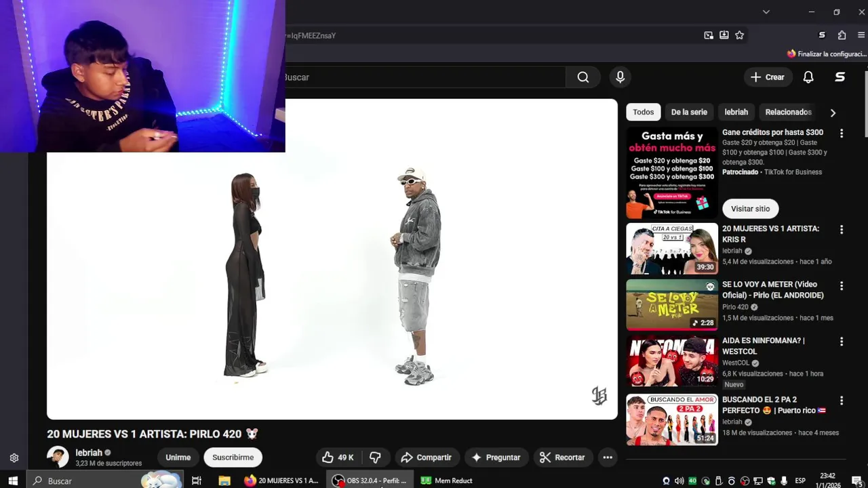Click the YouTube search input field
The width and height of the screenshot is (868, 488).
click(425, 77)
